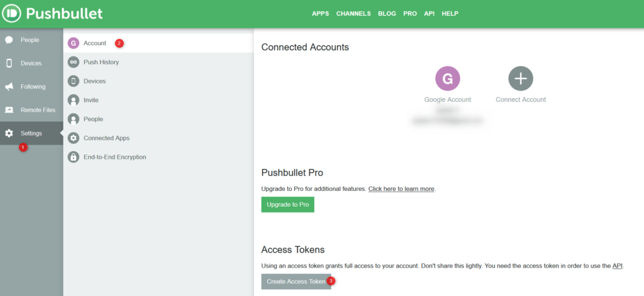Follow the 'Click here to learn more' link
The image size is (644, 296).
point(401,189)
